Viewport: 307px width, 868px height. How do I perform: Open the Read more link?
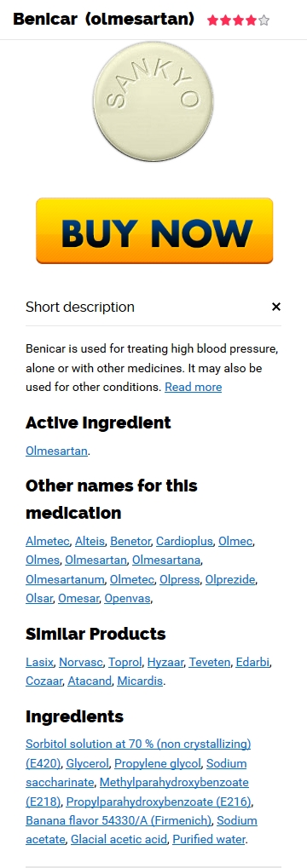tap(194, 387)
